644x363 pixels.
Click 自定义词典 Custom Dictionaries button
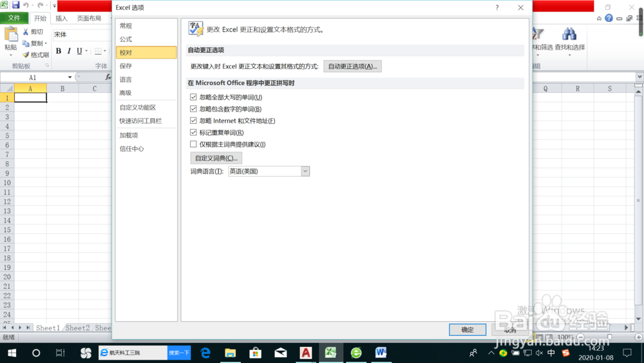216,158
